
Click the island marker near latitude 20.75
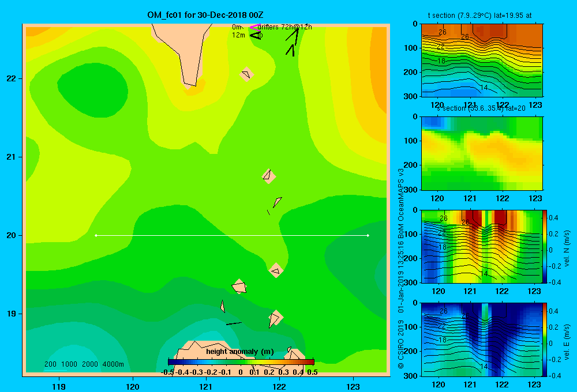coord(269,176)
